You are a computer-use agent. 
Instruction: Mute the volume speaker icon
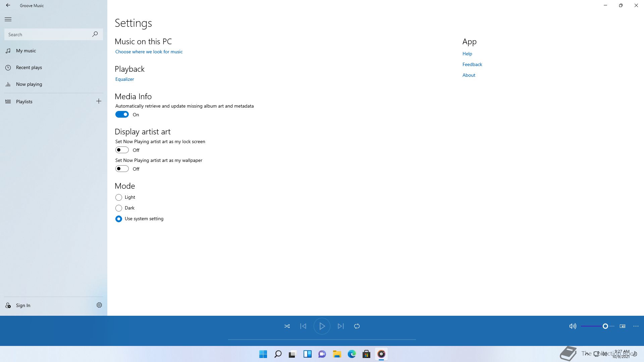point(573,326)
